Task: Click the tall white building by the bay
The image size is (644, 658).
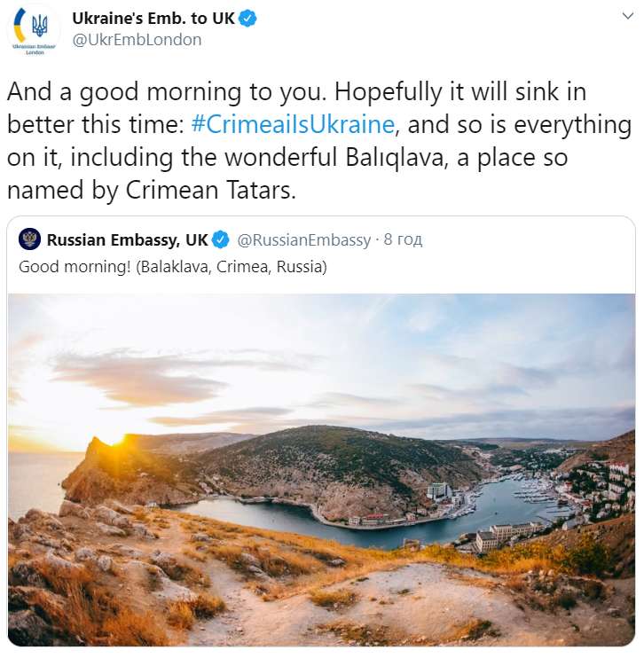Action: pos(440,491)
